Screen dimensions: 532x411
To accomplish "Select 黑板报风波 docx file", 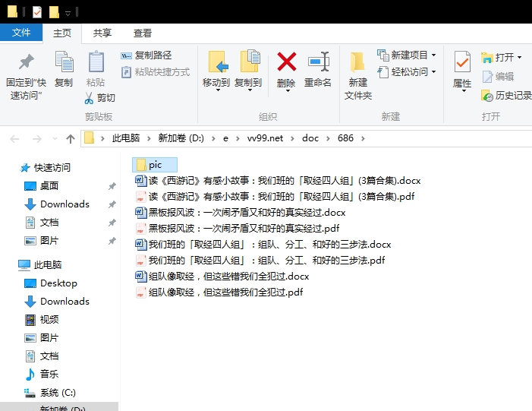I will tap(241, 213).
